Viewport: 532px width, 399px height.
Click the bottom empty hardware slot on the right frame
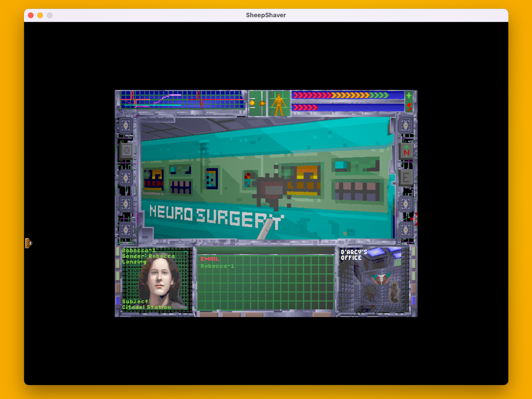click(x=406, y=230)
